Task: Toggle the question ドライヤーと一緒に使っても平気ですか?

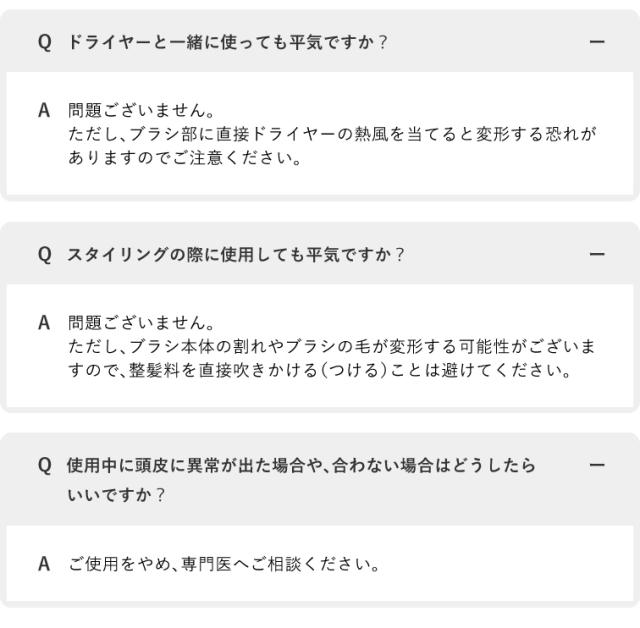Action: click(x=227, y=42)
